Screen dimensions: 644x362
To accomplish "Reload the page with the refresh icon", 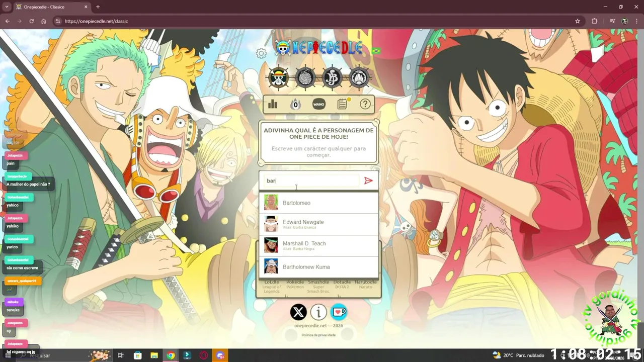I will (x=31, y=21).
